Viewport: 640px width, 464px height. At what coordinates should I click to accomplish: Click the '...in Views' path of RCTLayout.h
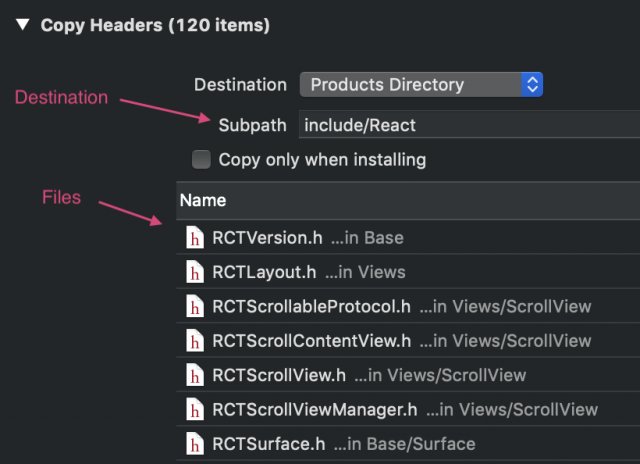[365, 272]
